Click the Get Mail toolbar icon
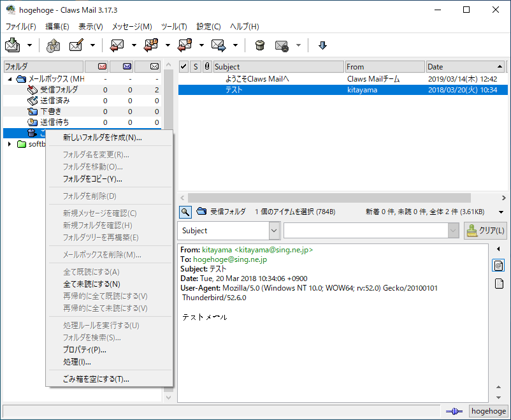Viewport: 511px width, 420px height. (12, 45)
